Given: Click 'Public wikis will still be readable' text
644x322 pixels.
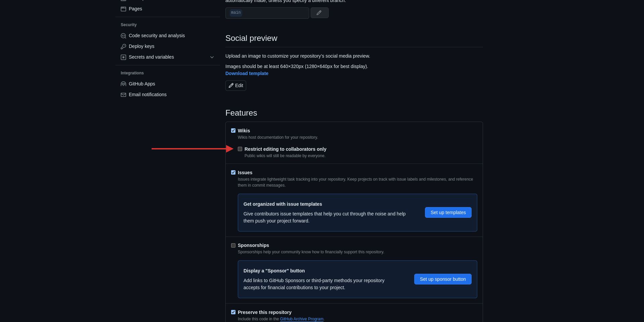Looking at the screenshot, I should pyautogui.click(x=285, y=156).
